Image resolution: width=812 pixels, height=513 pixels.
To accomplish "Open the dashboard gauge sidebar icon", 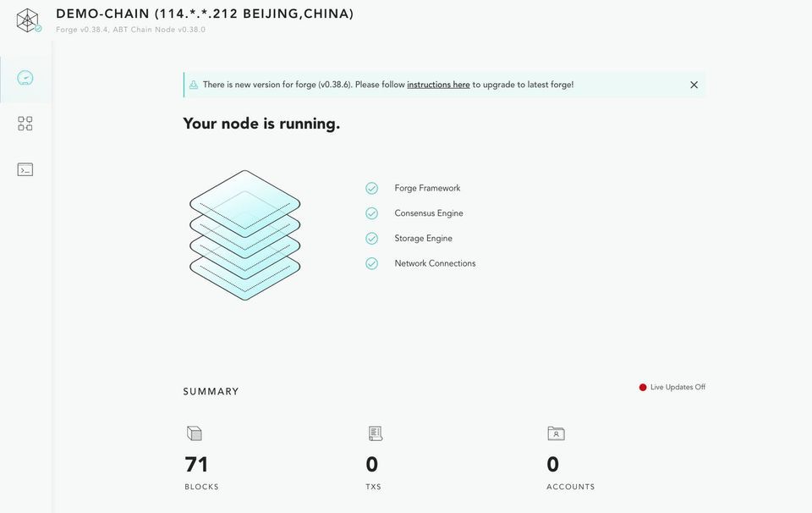I will click(25, 78).
